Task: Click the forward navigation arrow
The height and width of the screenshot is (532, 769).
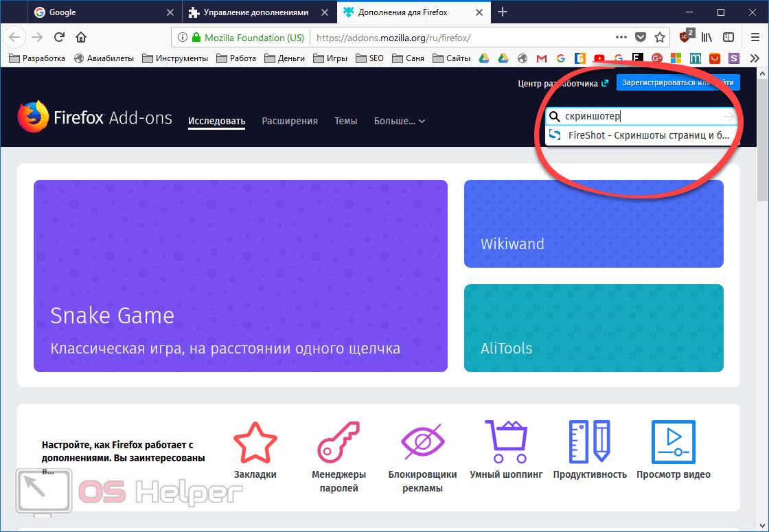Action: tap(37, 37)
